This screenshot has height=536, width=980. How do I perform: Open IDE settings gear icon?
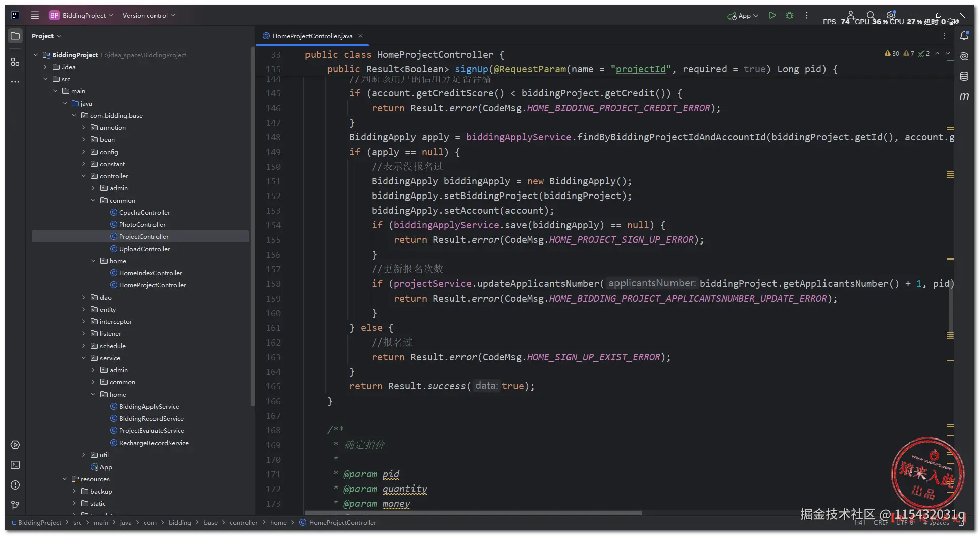click(x=891, y=15)
